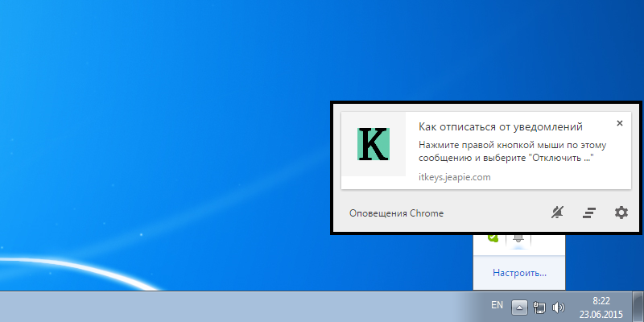Viewport: 644px width, 322px height.
Task: Open the Настроить... link in tray popup
Action: (x=519, y=273)
